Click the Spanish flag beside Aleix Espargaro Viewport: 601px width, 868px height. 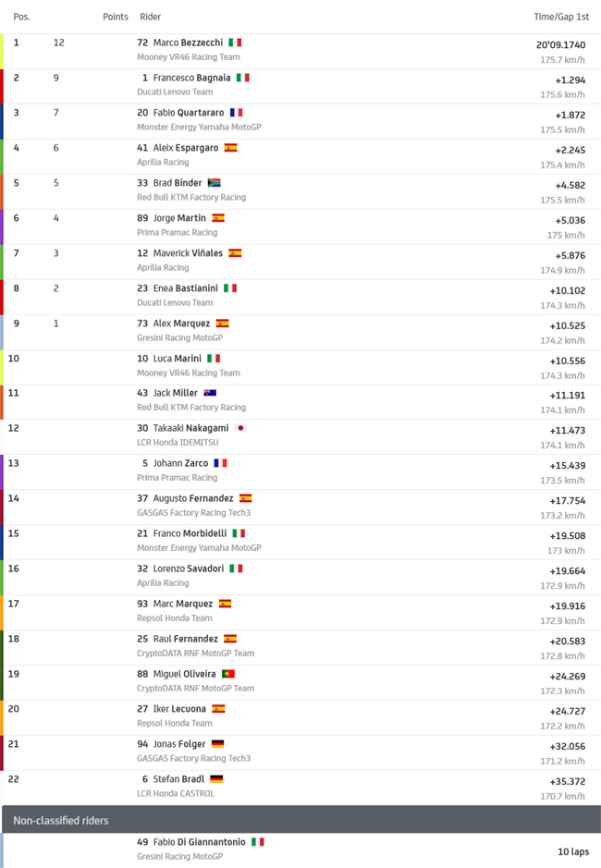point(230,148)
